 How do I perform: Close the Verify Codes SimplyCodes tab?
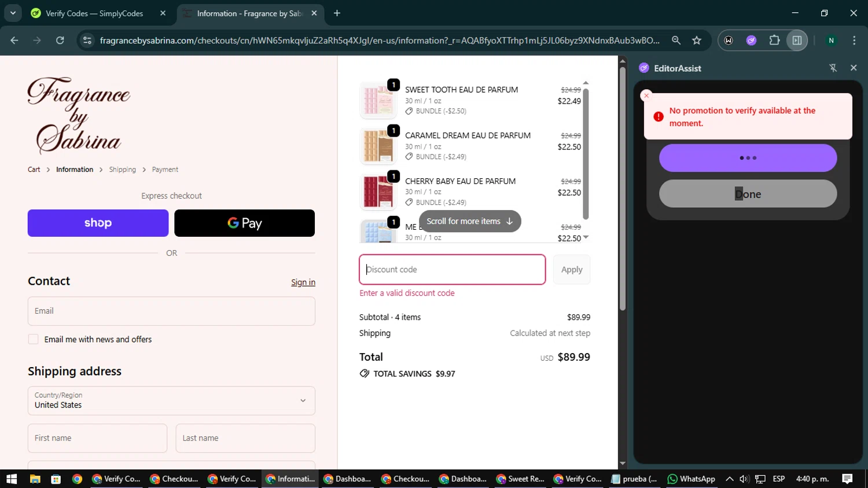pos(163,13)
